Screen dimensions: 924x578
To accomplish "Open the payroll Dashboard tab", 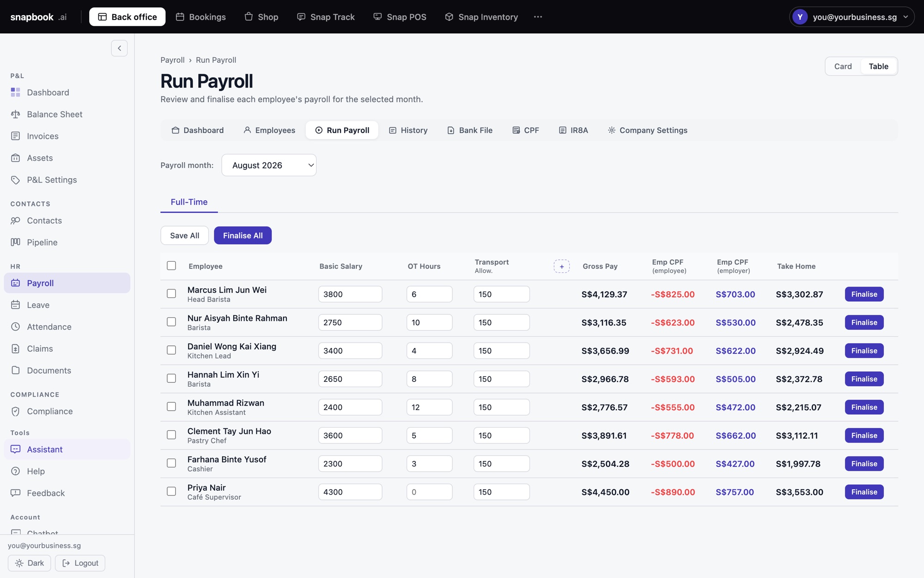I will pos(197,130).
